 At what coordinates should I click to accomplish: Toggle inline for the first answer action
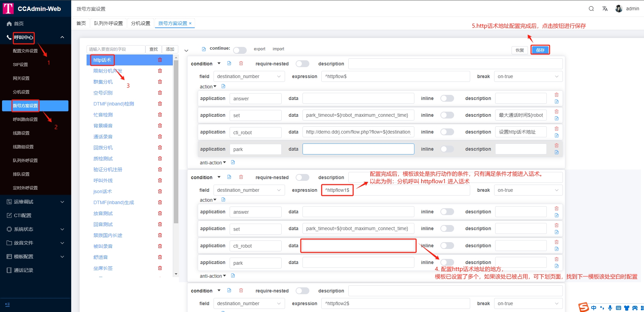point(447,99)
